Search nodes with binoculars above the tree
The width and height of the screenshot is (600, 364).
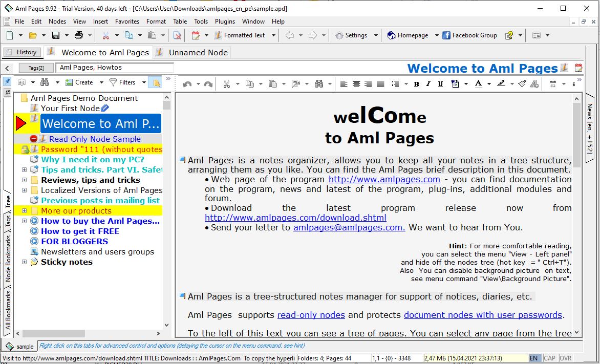[45, 82]
